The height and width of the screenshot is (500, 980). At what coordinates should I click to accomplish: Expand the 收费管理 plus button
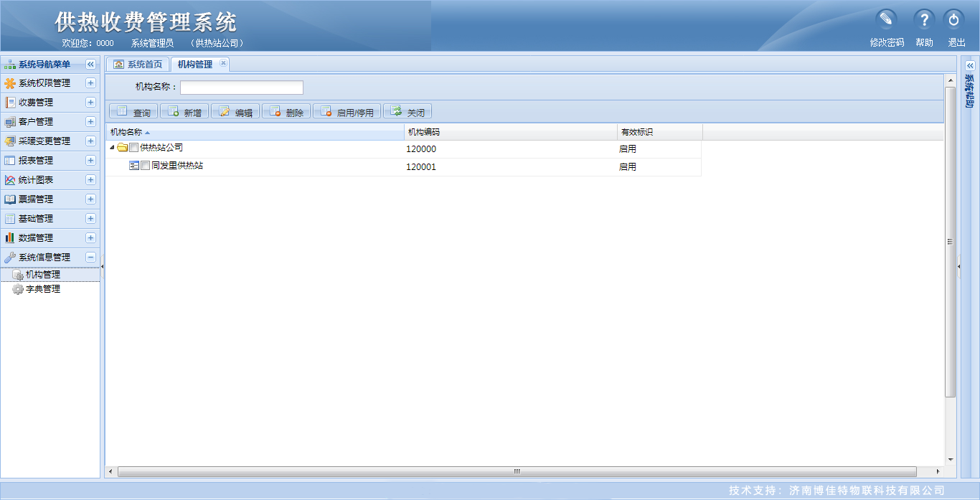point(91,103)
